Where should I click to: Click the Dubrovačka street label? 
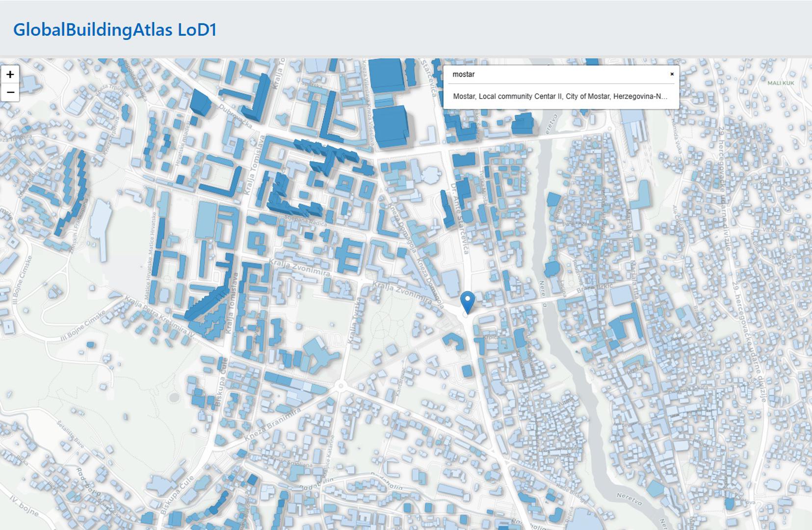pyautogui.click(x=236, y=116)
